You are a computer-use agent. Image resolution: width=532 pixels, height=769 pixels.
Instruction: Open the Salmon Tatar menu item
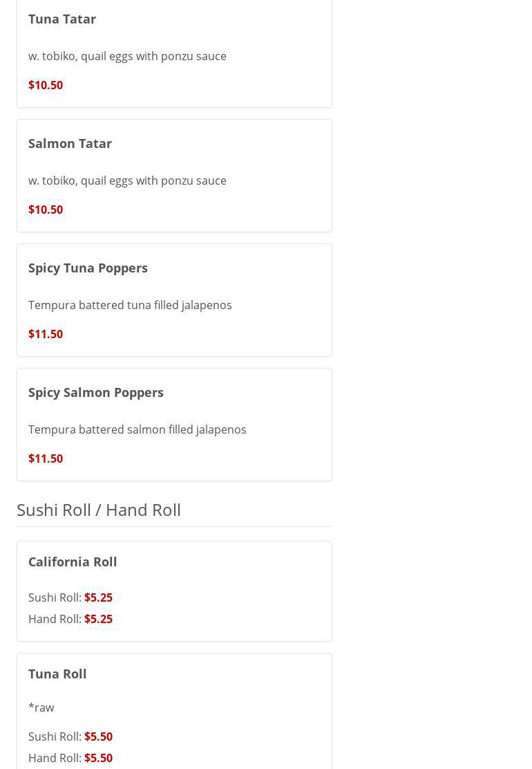click(70, 143)
